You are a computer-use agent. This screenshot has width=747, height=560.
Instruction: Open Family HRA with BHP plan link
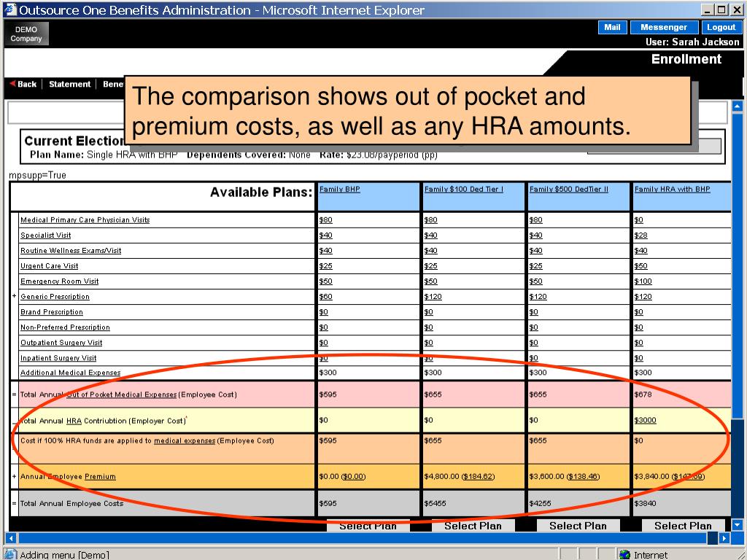672,189
